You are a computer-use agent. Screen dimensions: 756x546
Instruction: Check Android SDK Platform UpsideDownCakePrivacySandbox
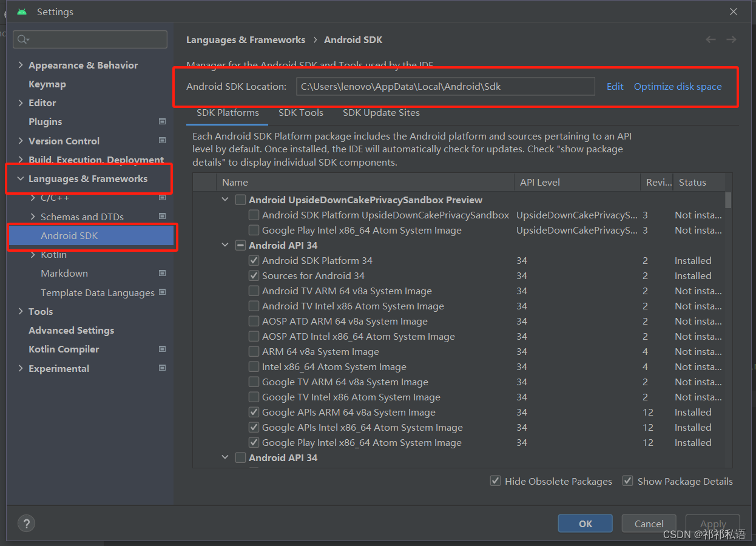pyautogui.click(x=254, y=215)
